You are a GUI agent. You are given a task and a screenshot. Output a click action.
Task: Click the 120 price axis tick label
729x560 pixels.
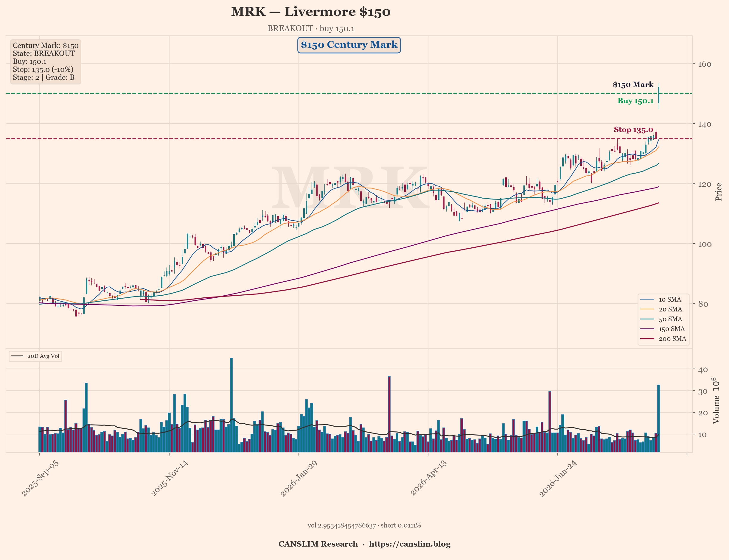(x=705, y=184)
